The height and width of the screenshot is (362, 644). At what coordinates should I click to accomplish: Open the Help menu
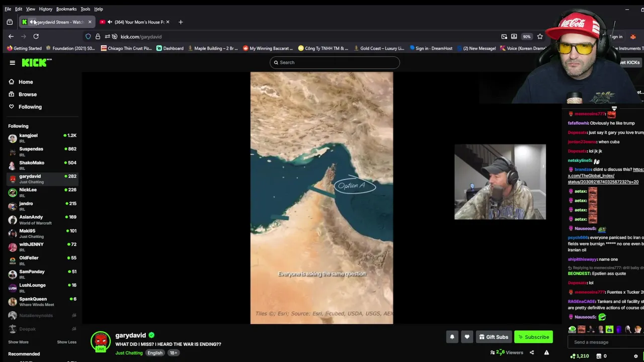tap(99, 9)
